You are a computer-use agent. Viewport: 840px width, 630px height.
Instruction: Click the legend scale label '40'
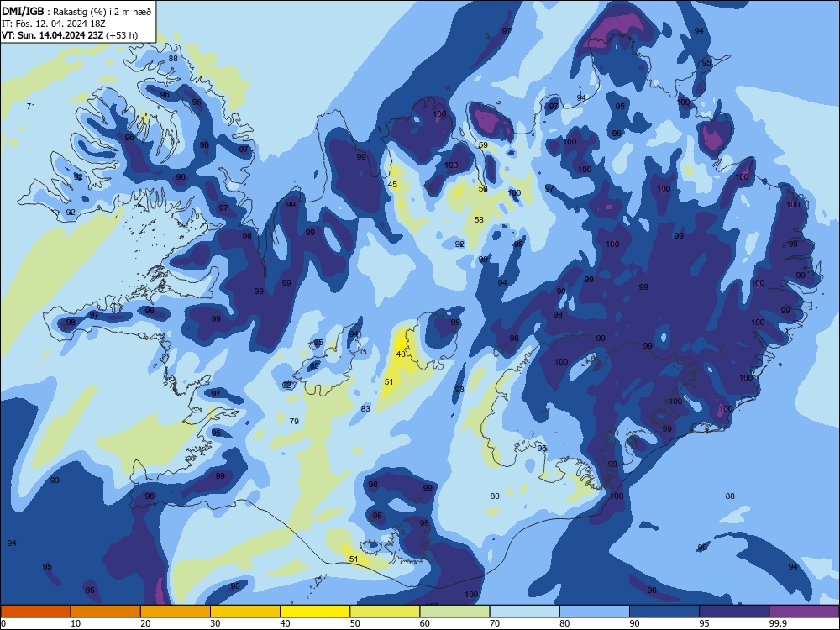pyautogui.click(x=285, y=623)
